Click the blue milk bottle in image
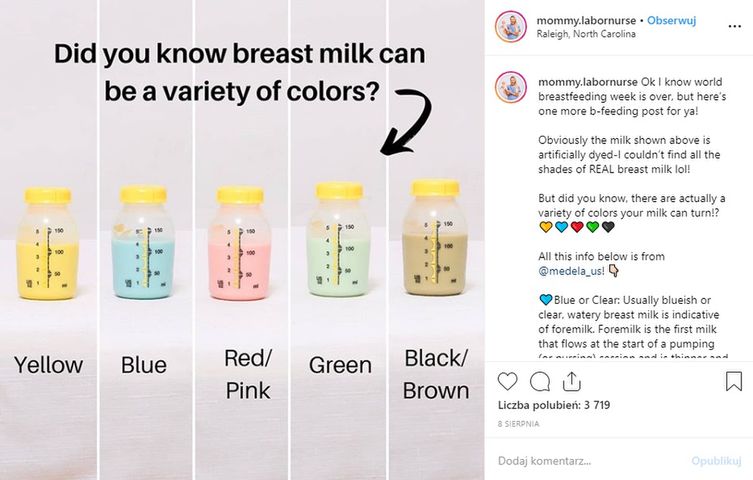The width and height of the screenshot is (753, 480). pos(143,243)
